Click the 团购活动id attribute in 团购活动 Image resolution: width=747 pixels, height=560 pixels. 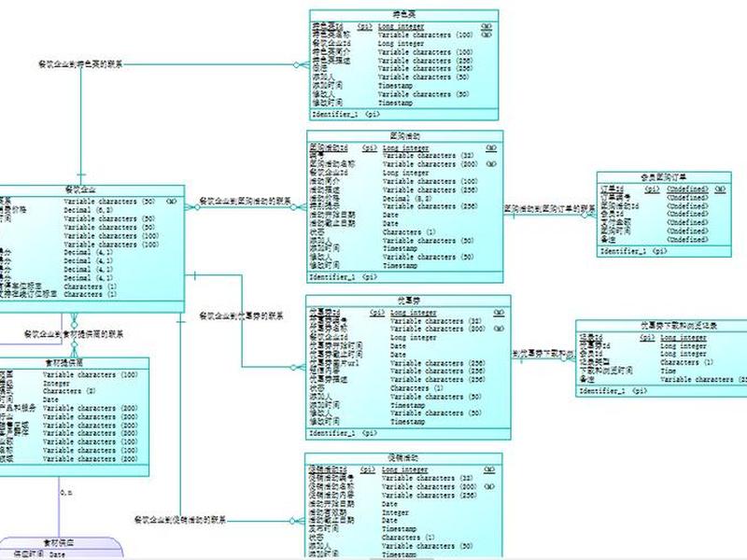click(x=329, y=147)
